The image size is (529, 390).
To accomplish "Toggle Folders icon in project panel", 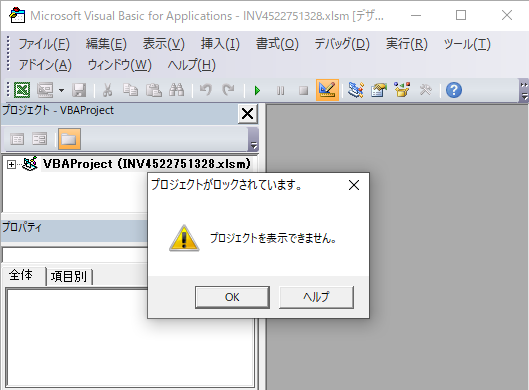I will tap(69, 139).
